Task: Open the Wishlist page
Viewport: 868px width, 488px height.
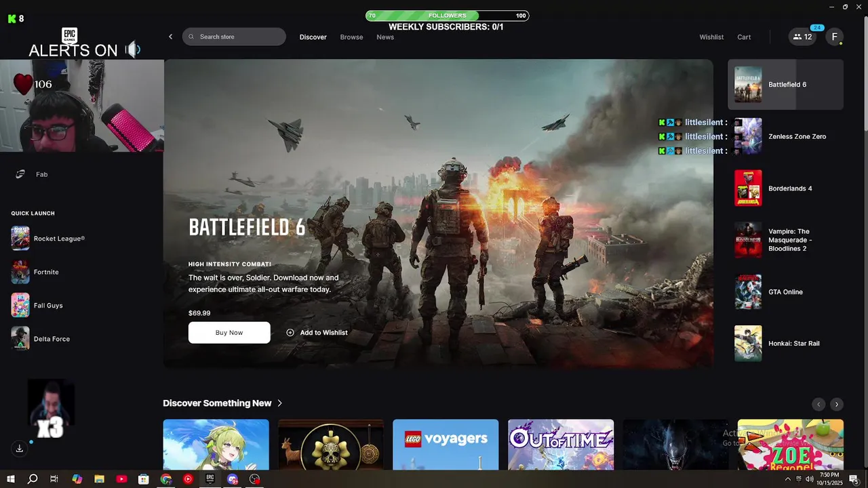Action: [x=711, y=37]
